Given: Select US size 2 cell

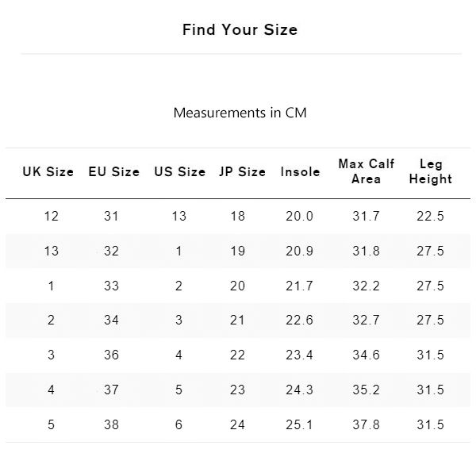Looking at the screenshot, I should coord(179,286).
